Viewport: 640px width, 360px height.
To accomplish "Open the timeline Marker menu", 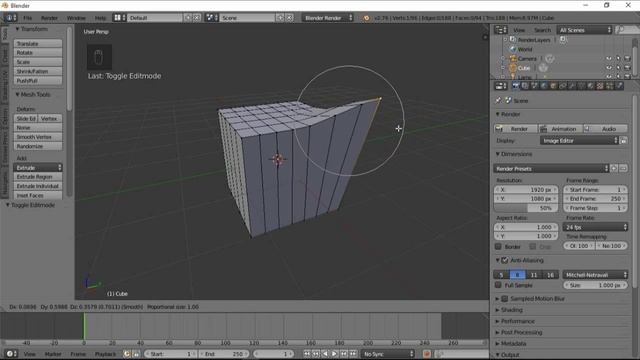I will pyautogui.click(x=53, y=354).
